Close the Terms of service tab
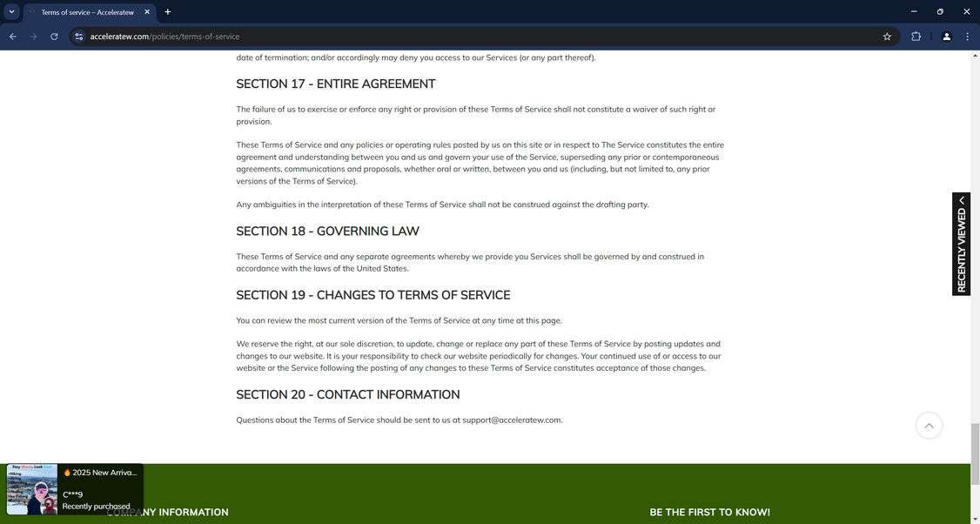The width and height of the screenshot is (980, 524). click(147, 12)
